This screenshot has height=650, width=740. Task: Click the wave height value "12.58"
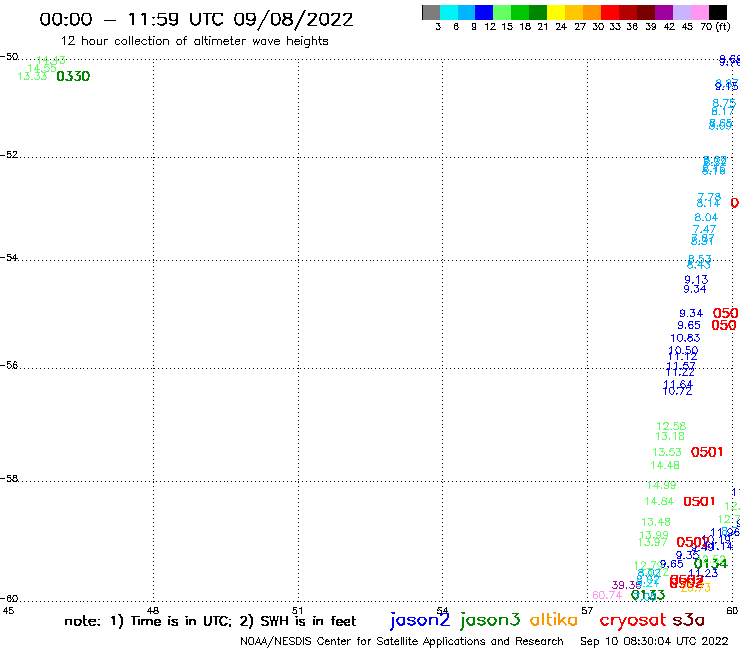pyautogui.click(x=671, y=426)
